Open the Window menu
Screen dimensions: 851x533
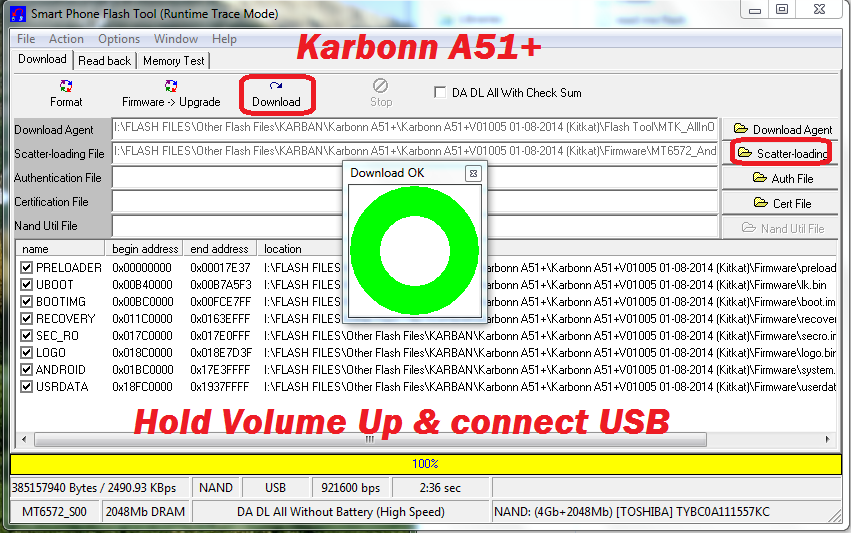(176, 39)
